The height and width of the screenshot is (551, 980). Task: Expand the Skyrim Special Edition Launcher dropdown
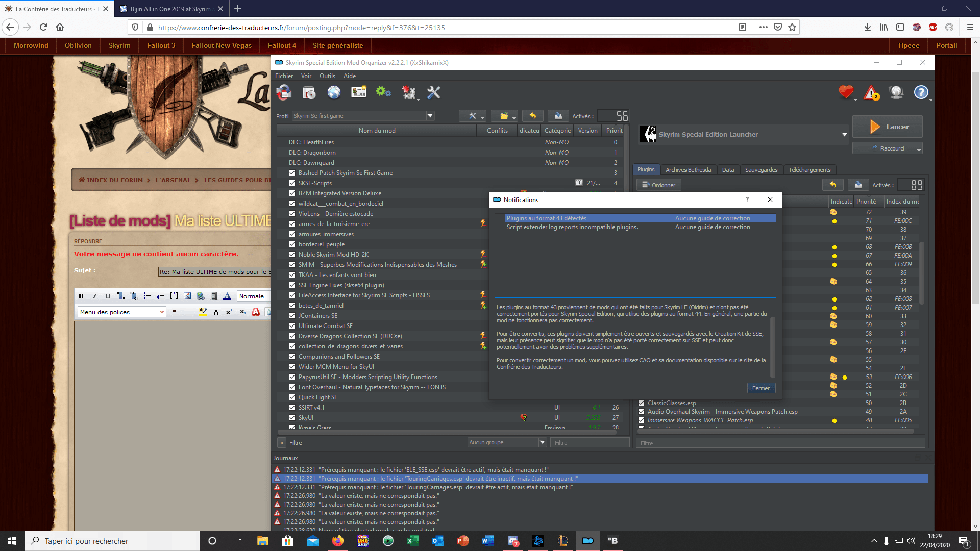tap(844, 135)
